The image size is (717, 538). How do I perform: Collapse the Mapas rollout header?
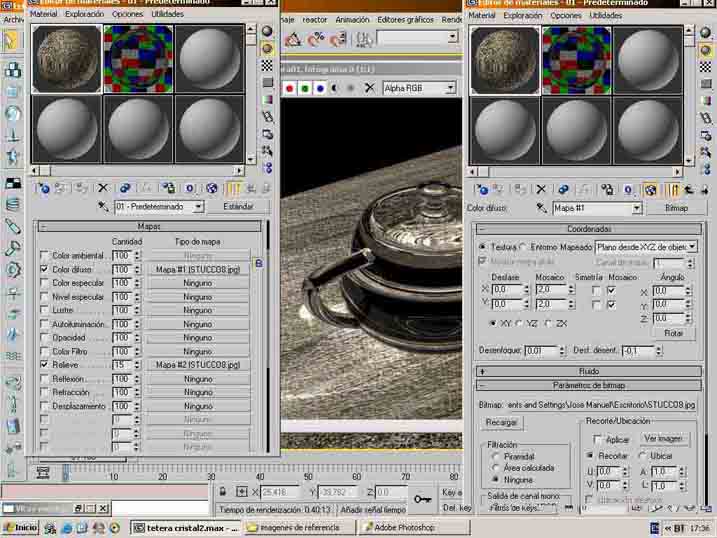click(x=150, y=226)
